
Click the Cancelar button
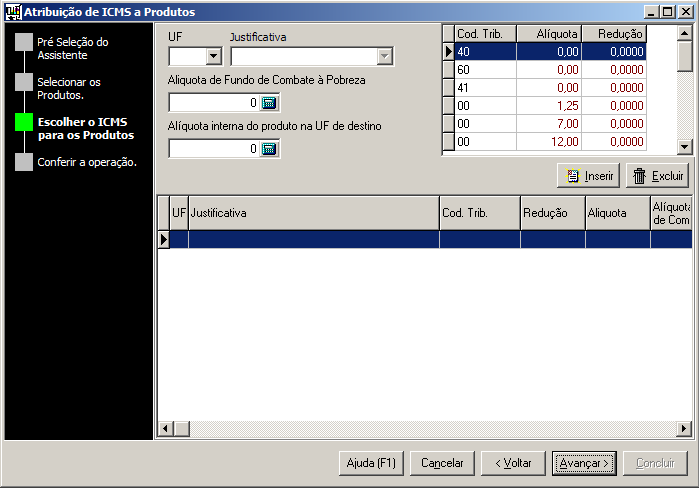pos(442,463)
